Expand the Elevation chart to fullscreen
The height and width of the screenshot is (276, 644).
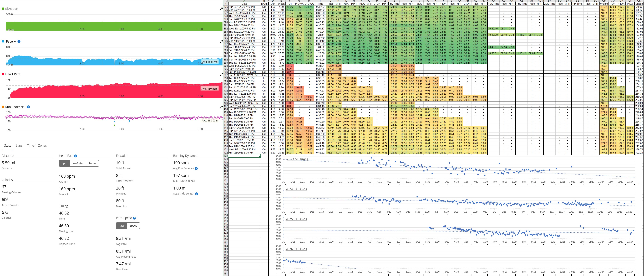coord(221,9)
